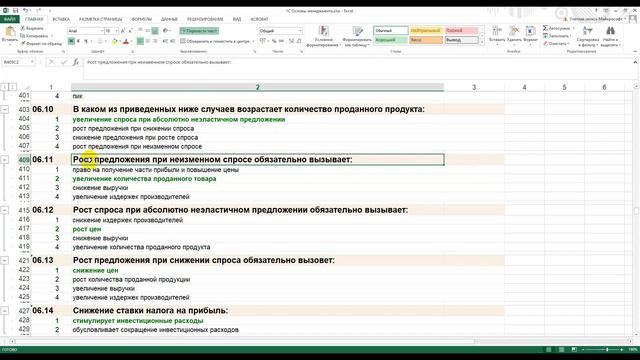Toggle left text alignment
The image size is (640, 360).
coord(140,41)
